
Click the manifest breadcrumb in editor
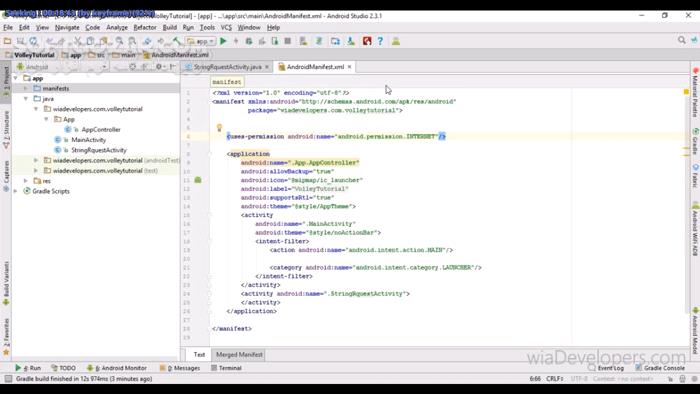(227, 82)
